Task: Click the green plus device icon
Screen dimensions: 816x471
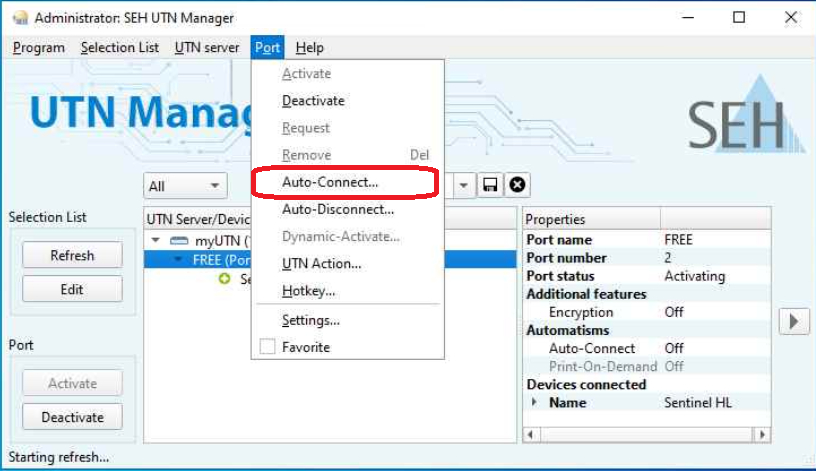Action: pyautogui.click(x=224, y=279)
